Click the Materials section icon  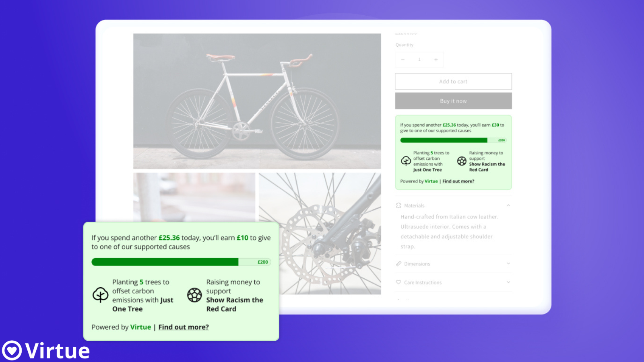(x=398, y=206)
